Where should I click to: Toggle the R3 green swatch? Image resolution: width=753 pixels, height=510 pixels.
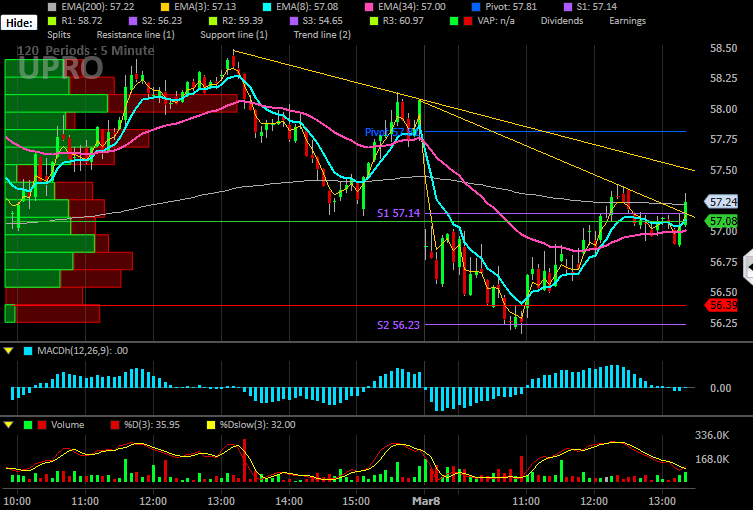tap(374, 21)
